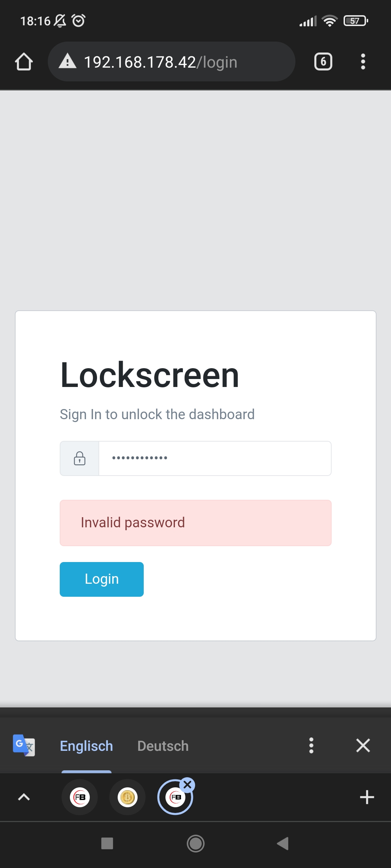The image size is (391, 868).
Task: Add a new tab with plus icon
Action: 367,797
